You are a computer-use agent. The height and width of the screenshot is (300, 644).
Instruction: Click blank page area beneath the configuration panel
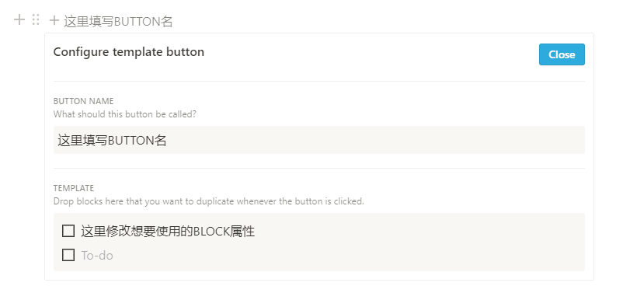[x=319, y=291]
